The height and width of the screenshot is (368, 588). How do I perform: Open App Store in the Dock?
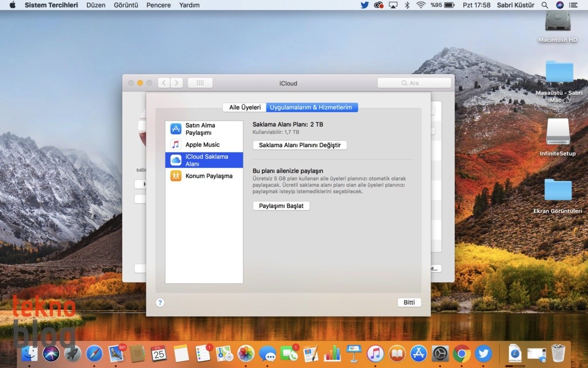pyautogui.click(x=419, y=354)
